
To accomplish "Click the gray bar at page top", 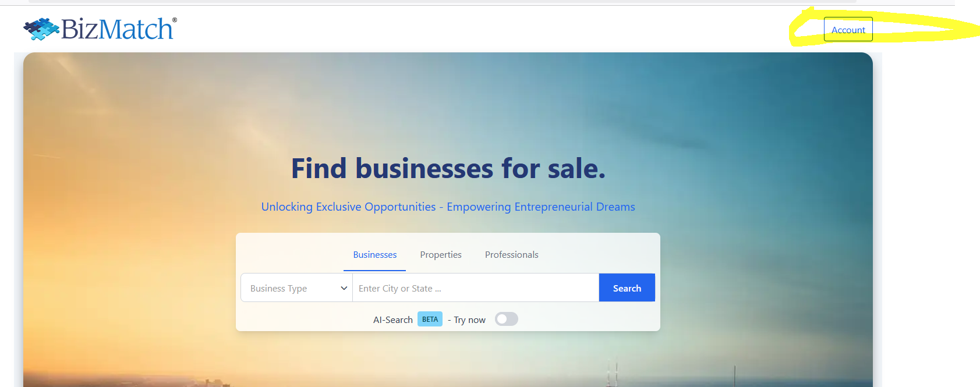I will pyautogui.click(x=443, y=2).
